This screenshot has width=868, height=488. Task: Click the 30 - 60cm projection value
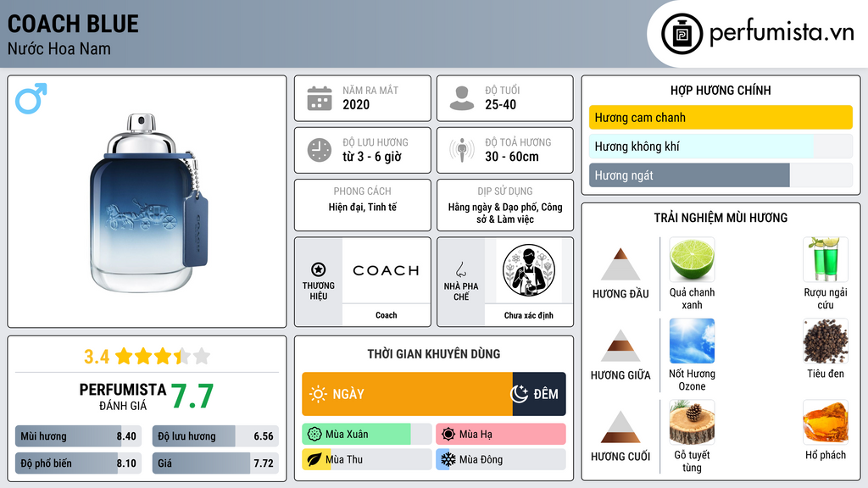[x=512, y=157]
